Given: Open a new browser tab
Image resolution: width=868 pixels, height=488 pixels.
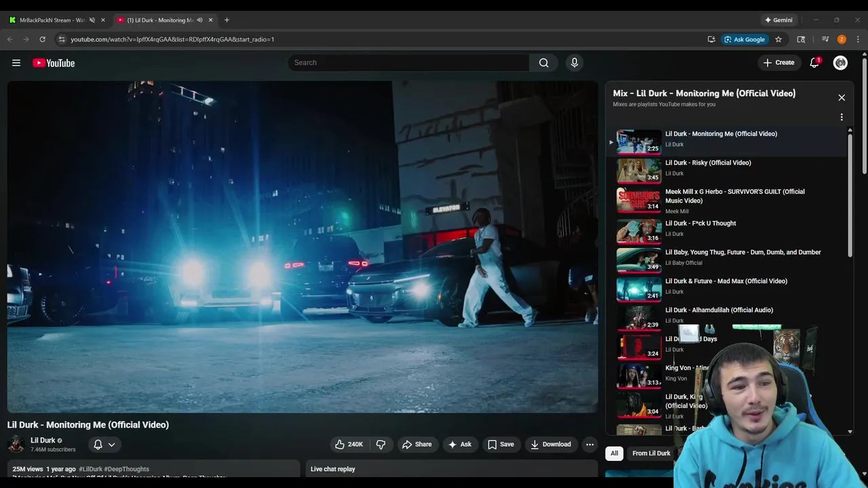Looking at the screenshot, I should coord(226,20).
